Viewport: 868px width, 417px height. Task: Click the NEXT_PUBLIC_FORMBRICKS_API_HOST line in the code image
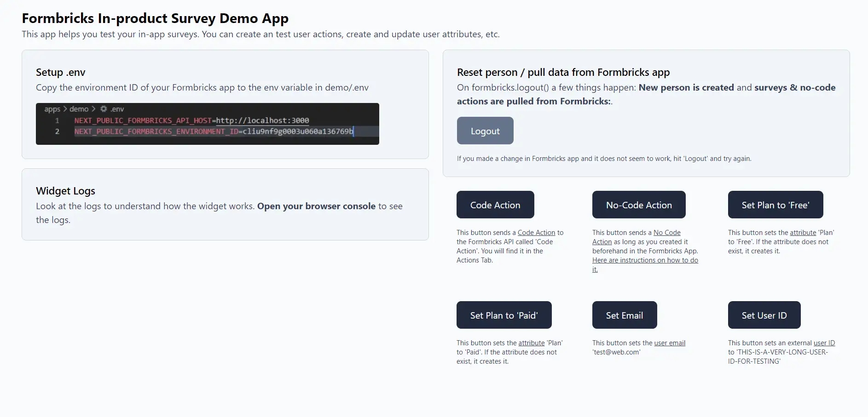(191, 120)
